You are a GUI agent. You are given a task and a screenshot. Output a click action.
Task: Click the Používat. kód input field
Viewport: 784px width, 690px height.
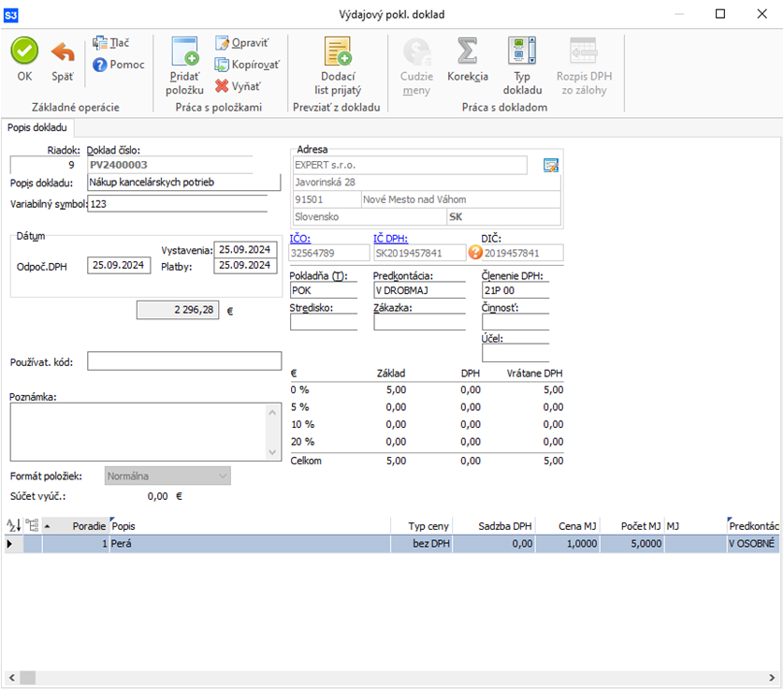(184, 361)
